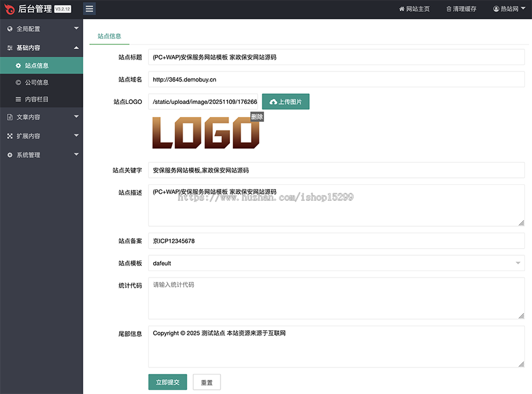
Task: Expand the 文章内容 sidebar menu
Action: click(x=41, y=117)
